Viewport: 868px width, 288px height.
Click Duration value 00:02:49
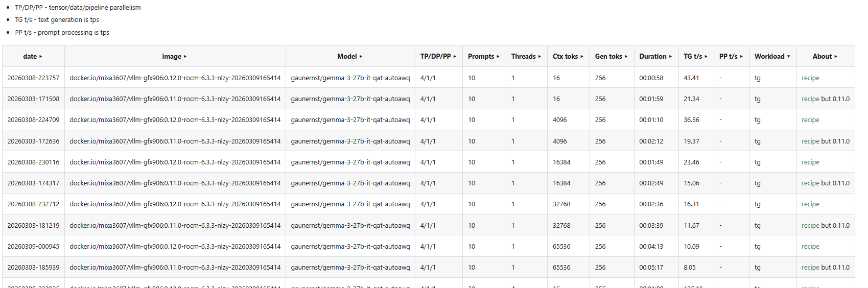(651, 183)
